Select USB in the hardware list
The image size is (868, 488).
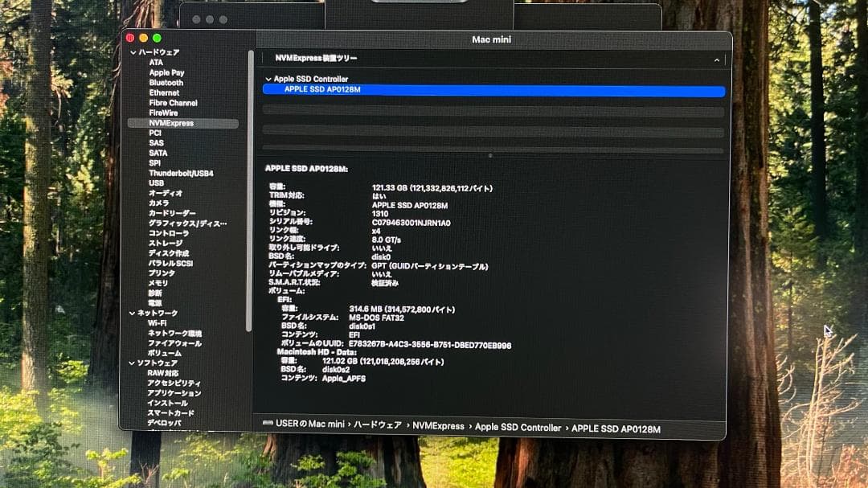(156, 182)
